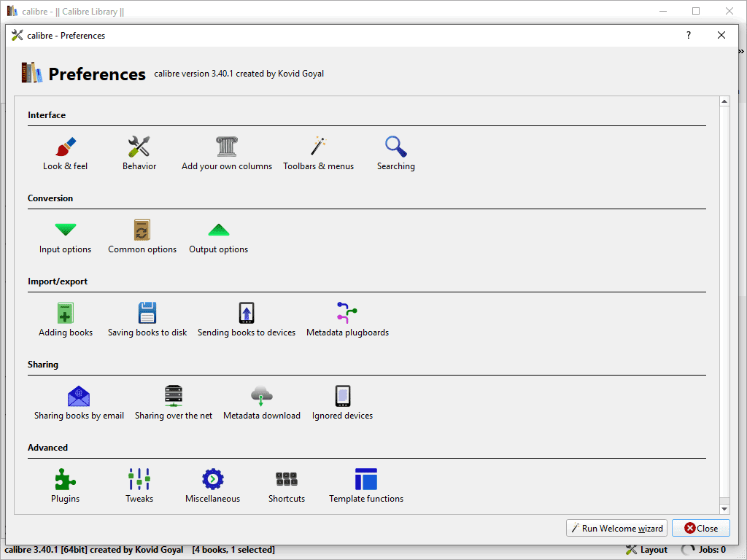Screen dimensions: 747x560
Task: Click the Jobs: 0 indicator
Action: pos(704,550)
